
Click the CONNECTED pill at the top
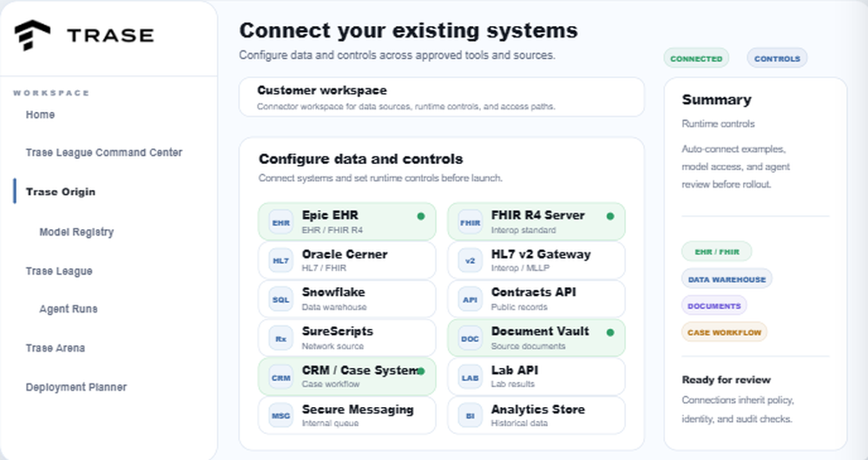click(x=696, y=58)
